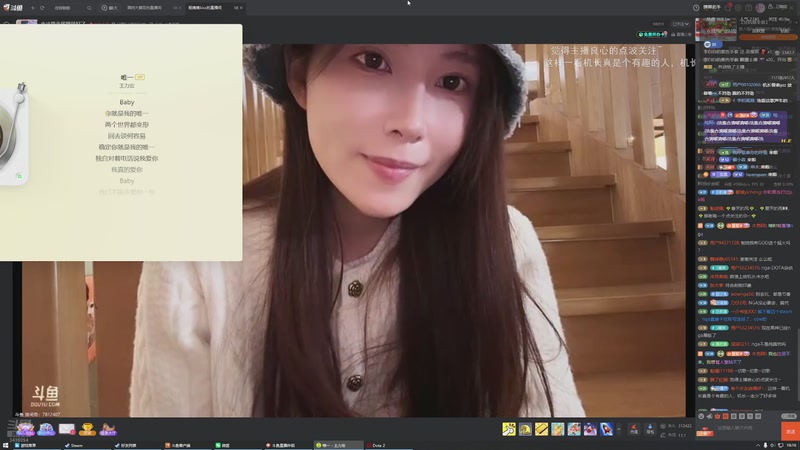Open the rocking horse task icon
This screenshot has height=450, width=800.
[x=108, y=429]
